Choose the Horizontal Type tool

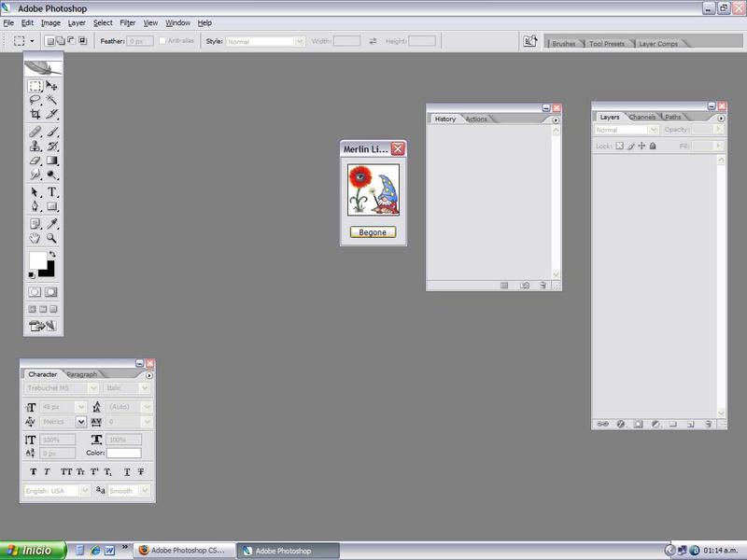pos(52,191)
